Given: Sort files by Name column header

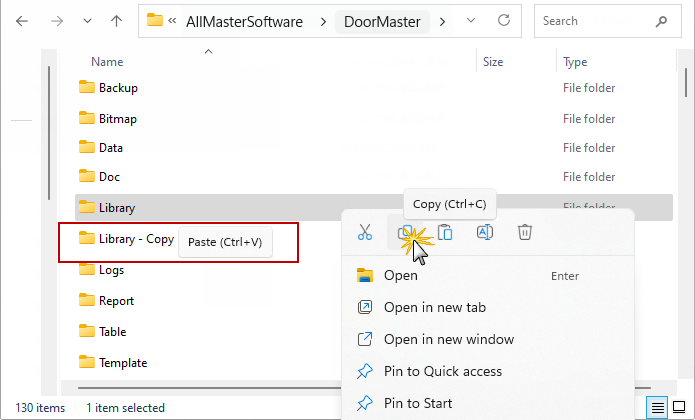Looking at the screenshot, I should tap(107, 62).
